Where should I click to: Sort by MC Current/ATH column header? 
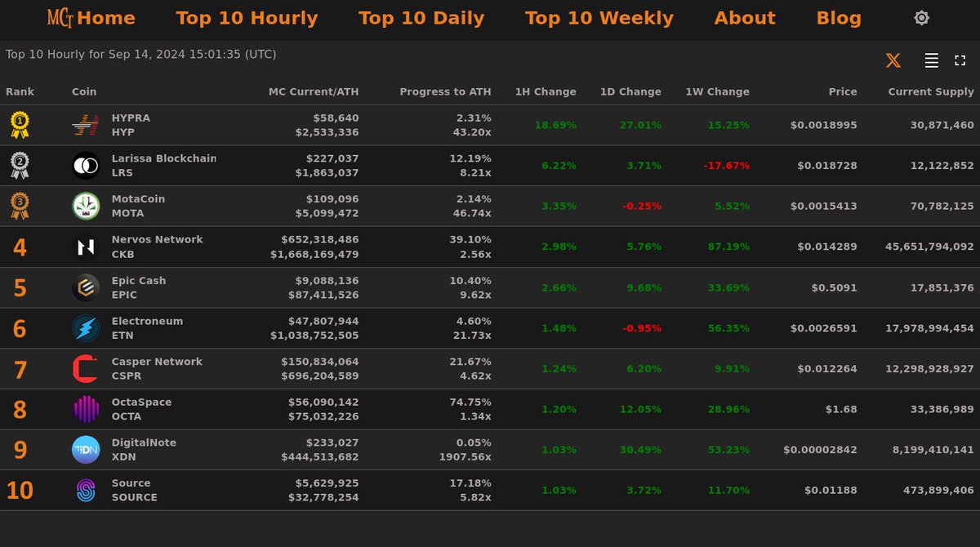coord(314,91)
